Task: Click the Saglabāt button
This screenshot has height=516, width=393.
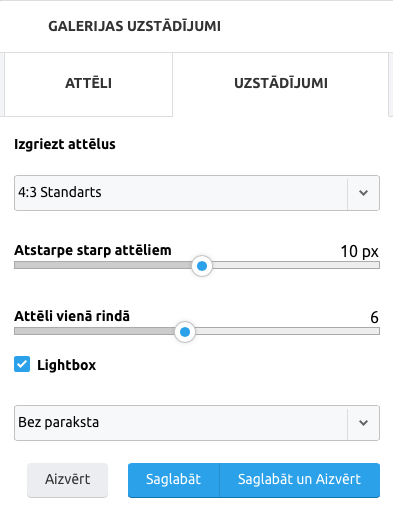Action: (173, 480)
